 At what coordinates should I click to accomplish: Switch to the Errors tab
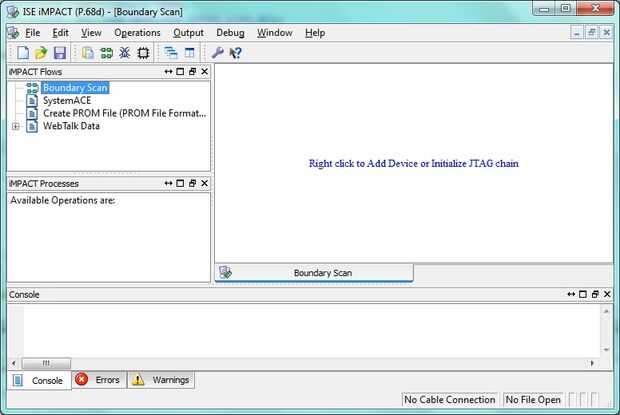pos(99,380)
